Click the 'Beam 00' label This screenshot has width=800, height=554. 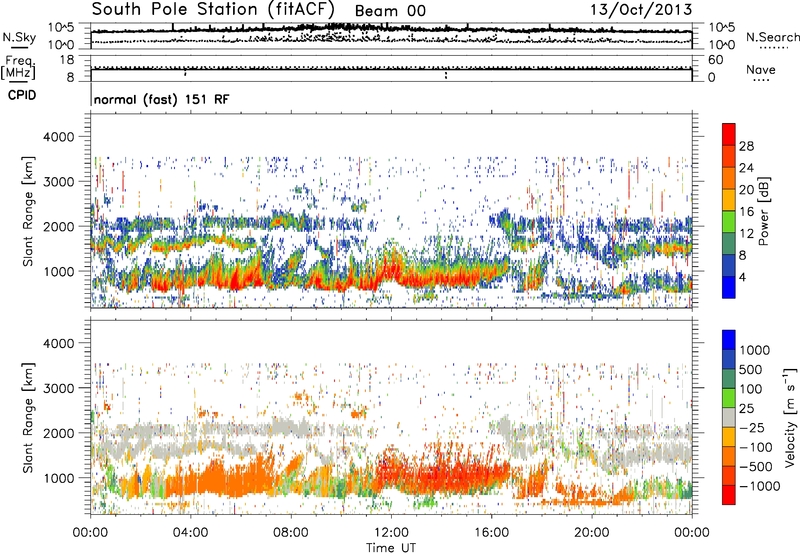pyautogui.click(x=390, y=11)
